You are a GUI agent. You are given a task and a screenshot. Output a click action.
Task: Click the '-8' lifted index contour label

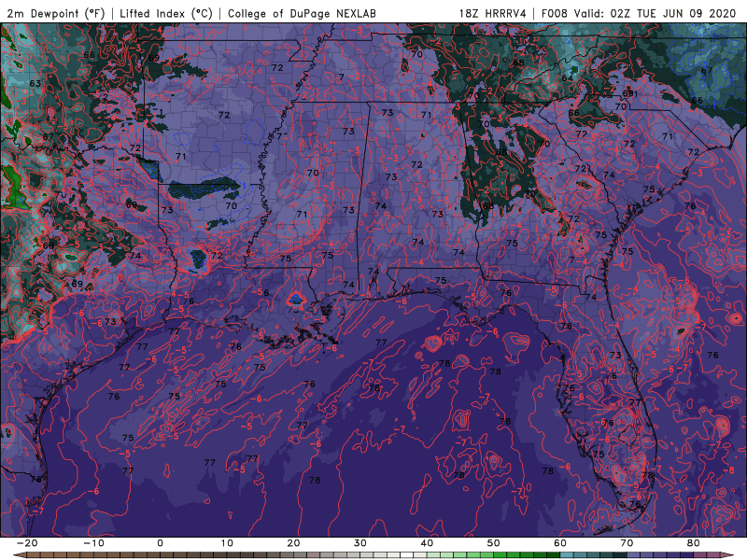(729, 470)
